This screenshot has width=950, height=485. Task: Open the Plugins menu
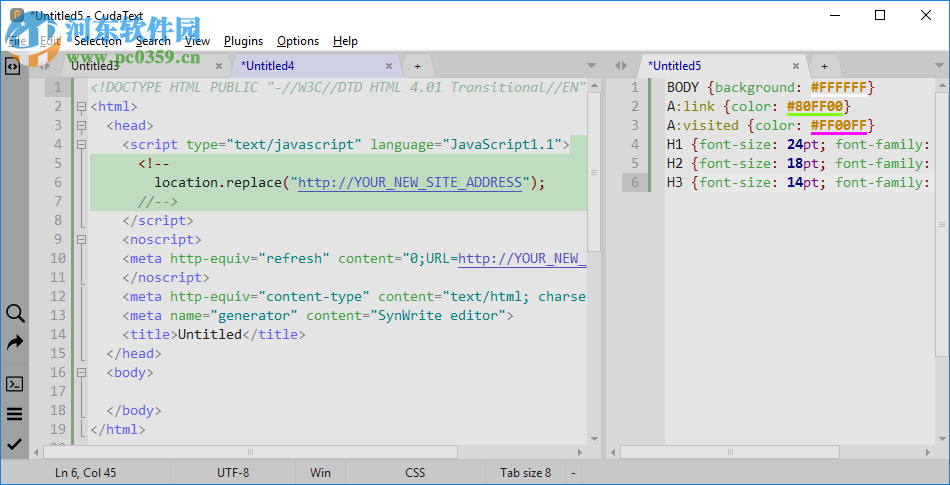244,41
